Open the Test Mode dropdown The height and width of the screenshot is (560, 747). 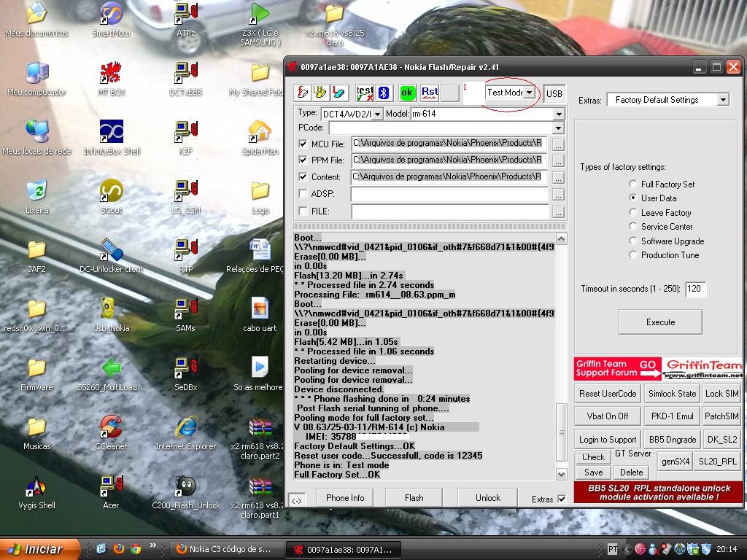pyautogui.click(x=530, y=93)
